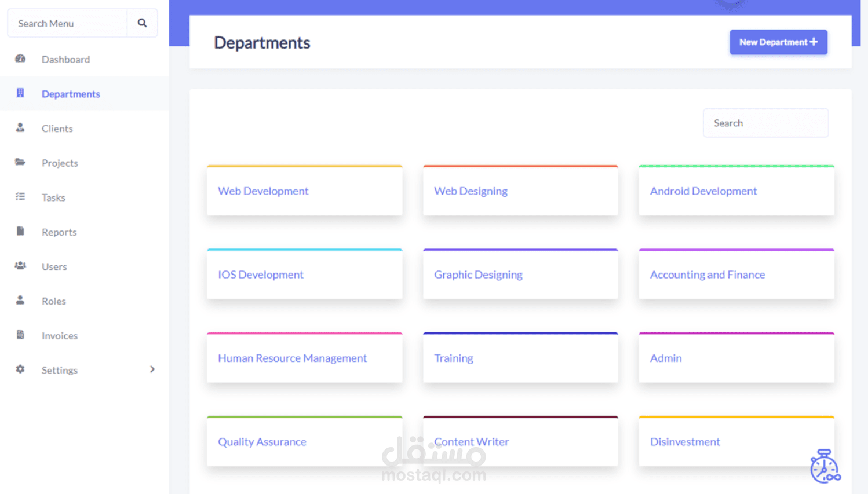Go to Clients menu item
Viewport: 868px width, 494px height.
point(57,129)
